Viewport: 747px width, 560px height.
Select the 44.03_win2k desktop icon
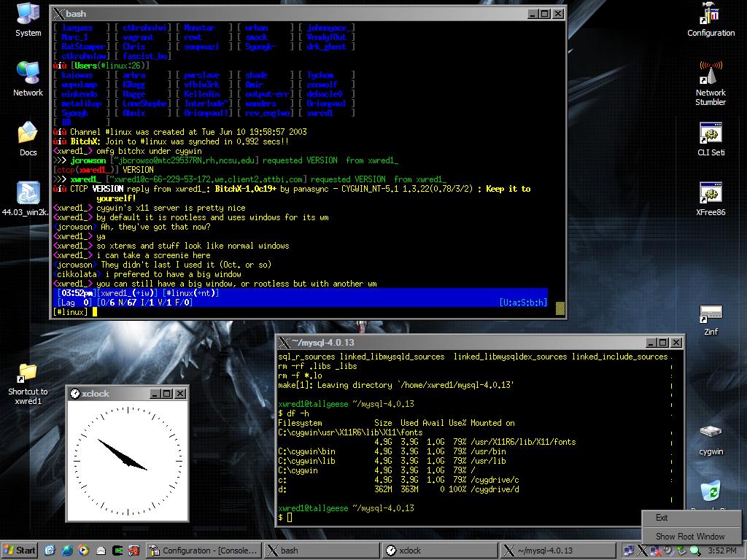coord(26,198)
